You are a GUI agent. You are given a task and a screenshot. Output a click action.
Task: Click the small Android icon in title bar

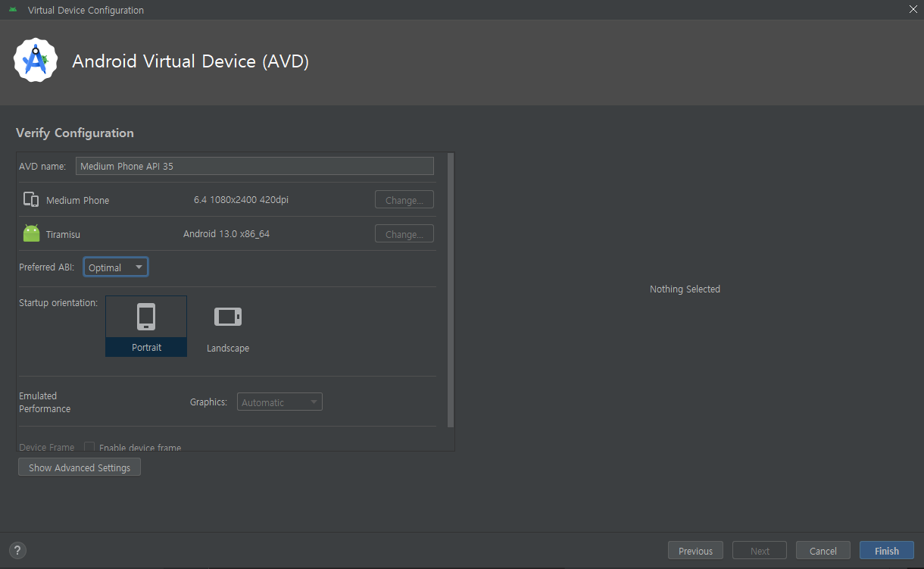[13, 10]
